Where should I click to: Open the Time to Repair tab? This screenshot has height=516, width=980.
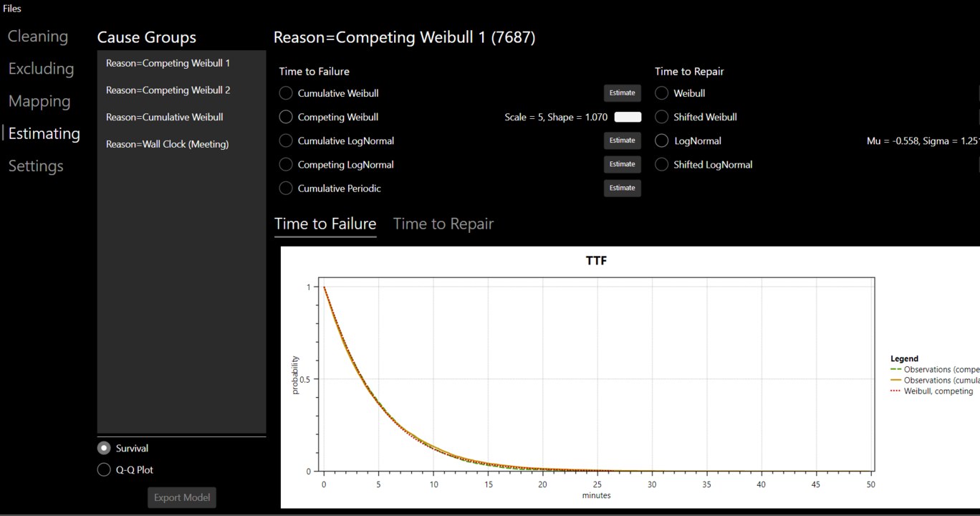click(443, 224)
